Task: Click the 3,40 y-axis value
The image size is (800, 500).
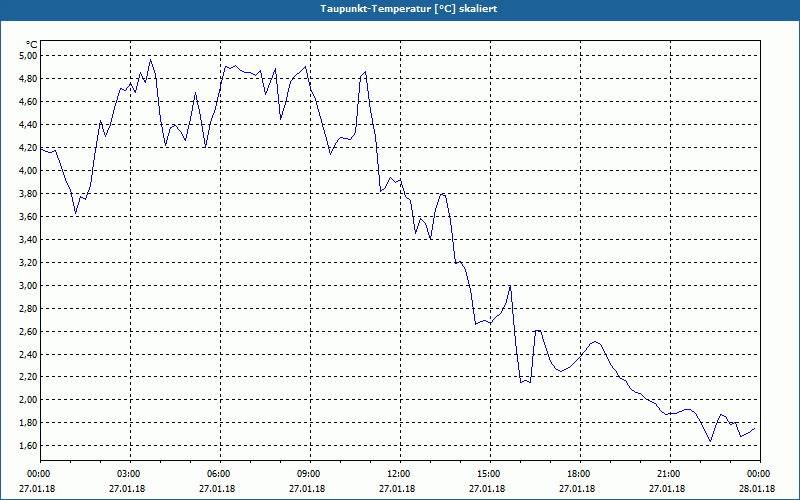Action: 29,239
